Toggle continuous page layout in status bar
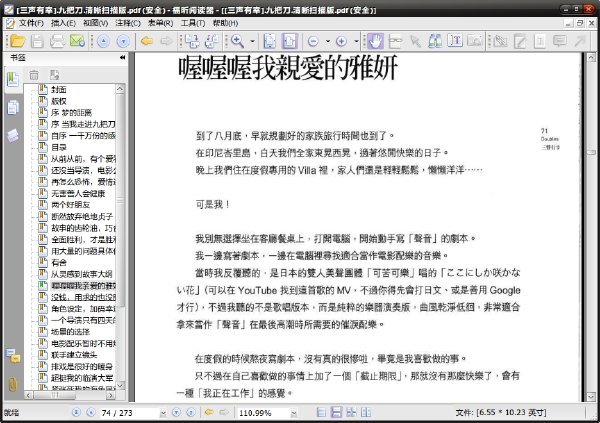This screenshot has width=600, height=423. click(336, 412)
